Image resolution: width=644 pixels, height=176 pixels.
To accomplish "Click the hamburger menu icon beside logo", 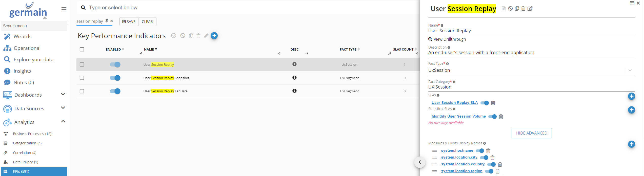I will click(64, 9).
